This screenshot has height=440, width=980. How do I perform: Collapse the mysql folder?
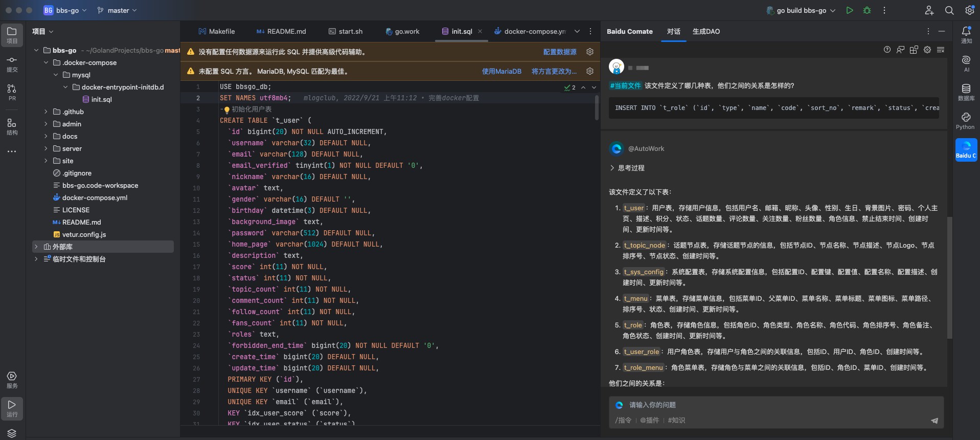(x=56, y=75)
